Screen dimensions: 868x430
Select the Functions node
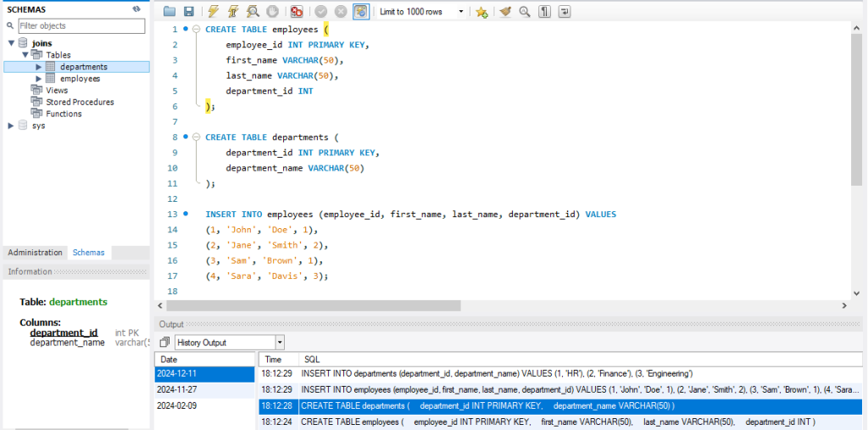(x=64, y=114)
